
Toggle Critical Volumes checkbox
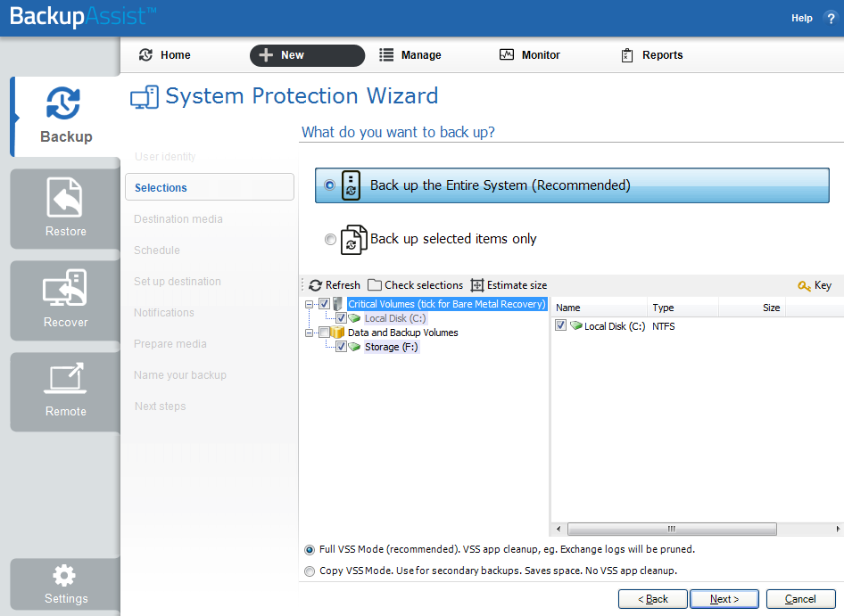(x=324, y=303)
